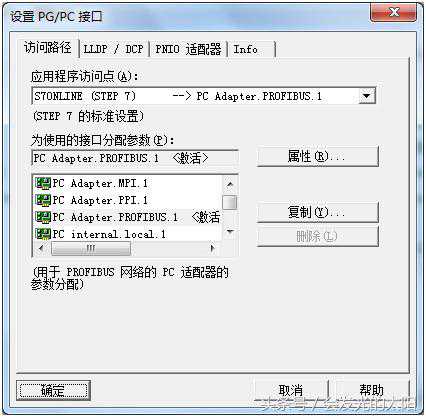The width and height of the screenshot is (426, 417).
Task: Open the access point dropdown arrow
Action: [366, 96]
